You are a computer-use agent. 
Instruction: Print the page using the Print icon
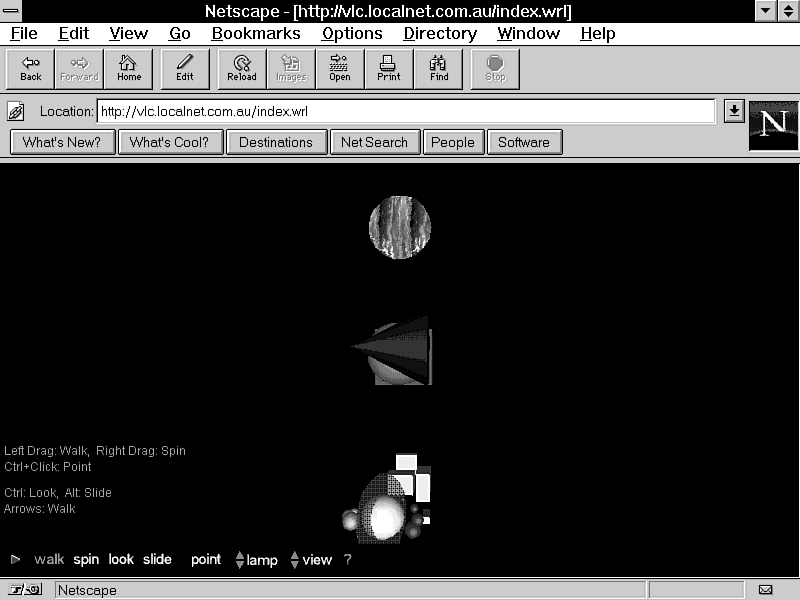tap(389, 68)
